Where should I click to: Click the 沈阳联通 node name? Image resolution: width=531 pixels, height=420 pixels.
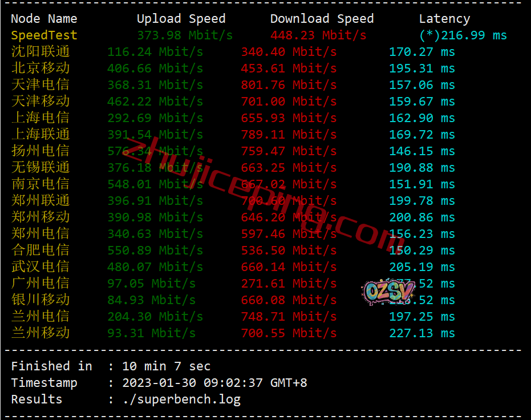40,51
